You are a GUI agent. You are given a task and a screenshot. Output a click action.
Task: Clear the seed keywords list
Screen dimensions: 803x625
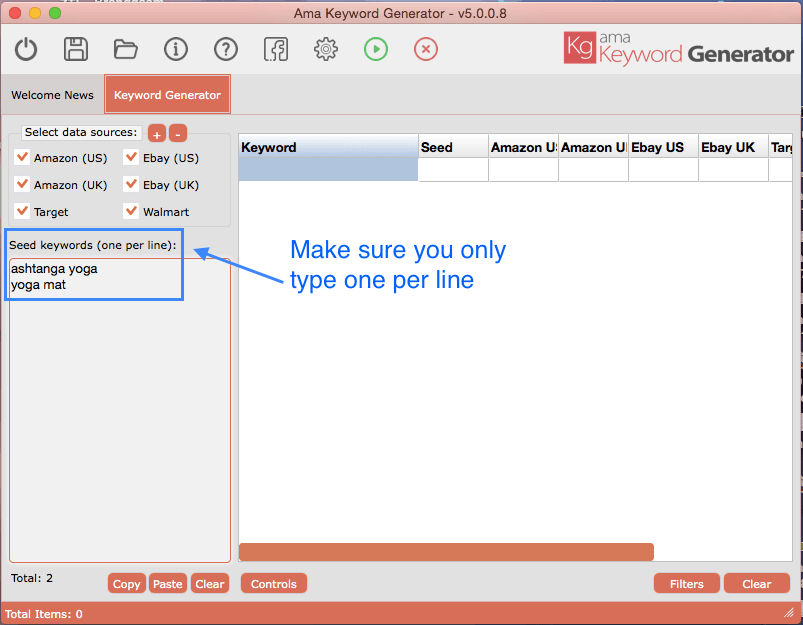point(209,584)
